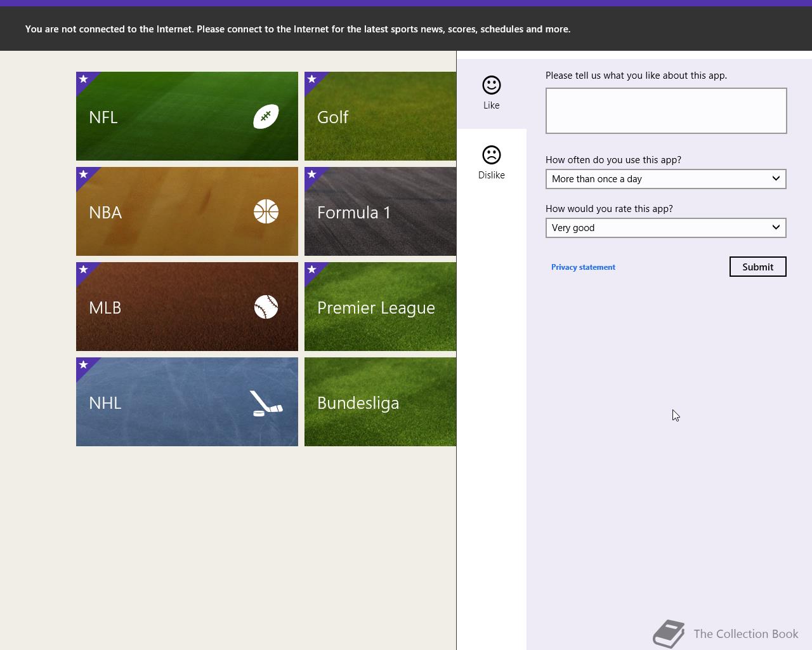Open the Bundesliga sport tile
The width and height of the screenshot is (812, 650).
point(380,402)
